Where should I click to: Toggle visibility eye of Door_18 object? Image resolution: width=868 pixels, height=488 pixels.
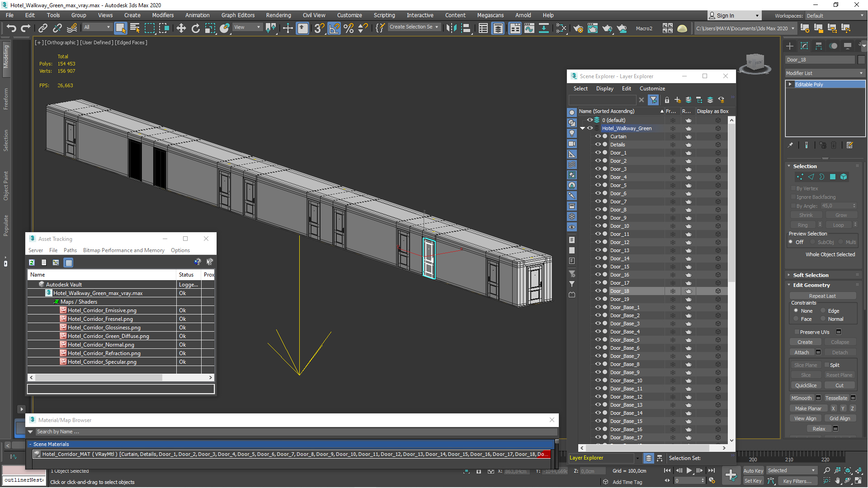(598, 291)
